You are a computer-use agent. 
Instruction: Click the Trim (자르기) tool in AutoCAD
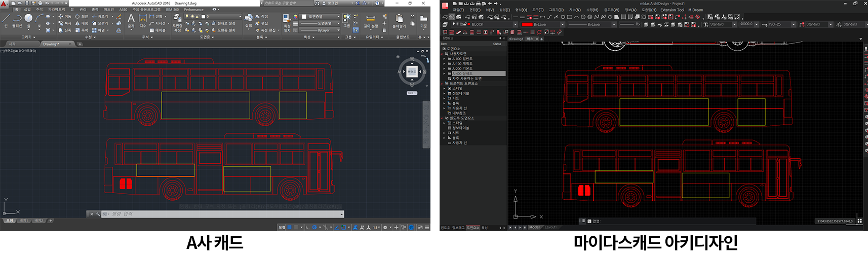100,17
